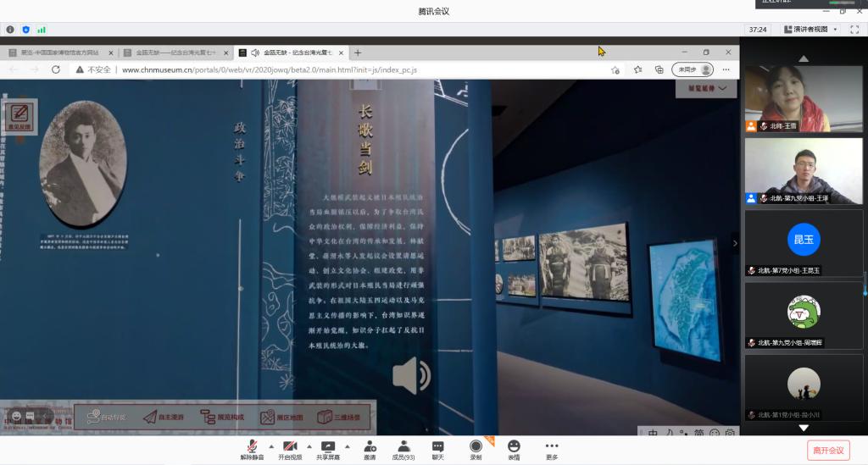Viewport: 868px width, 465px height.
Task: Open the 演讲者视图 view layout dropdown
Action: pyautogui.click(x=810, y=29)
